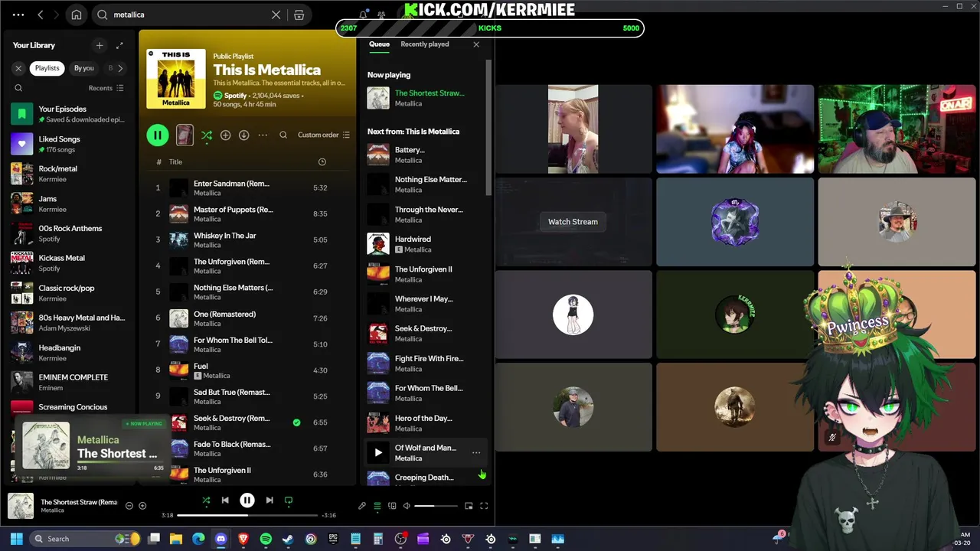The image size is (980, 551).
Task: Seek on the song progress bar
Action: 247,515
